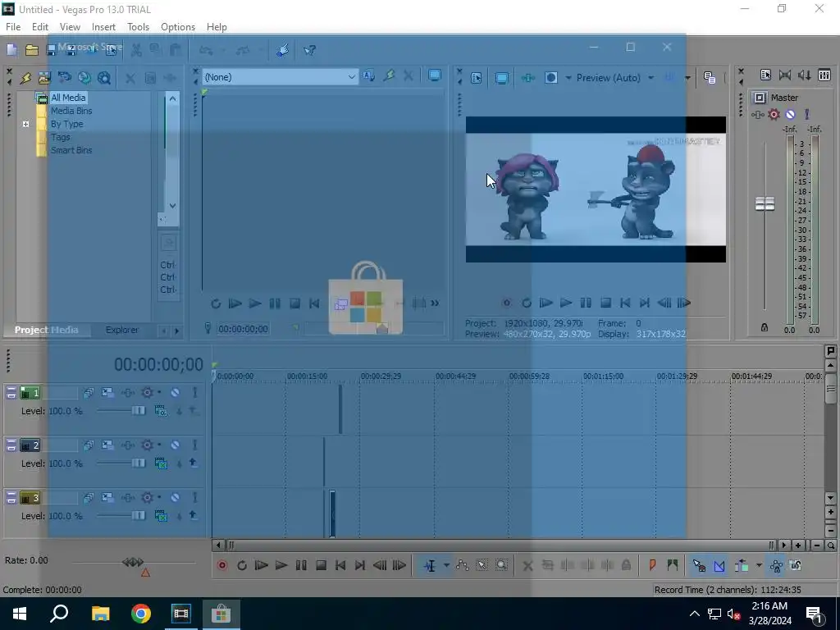Expand the By Type media tree node
Viewport: 840px width, 630px height.
point(25,124)
